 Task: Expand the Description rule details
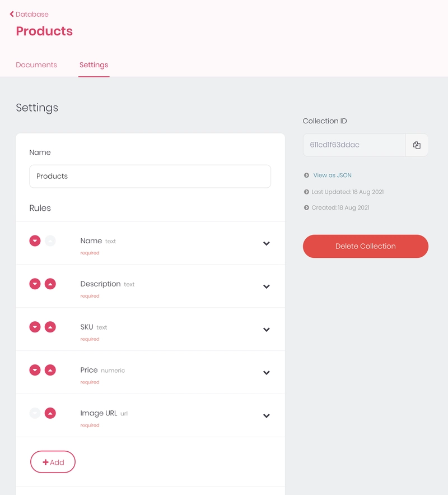pos(267,287)
